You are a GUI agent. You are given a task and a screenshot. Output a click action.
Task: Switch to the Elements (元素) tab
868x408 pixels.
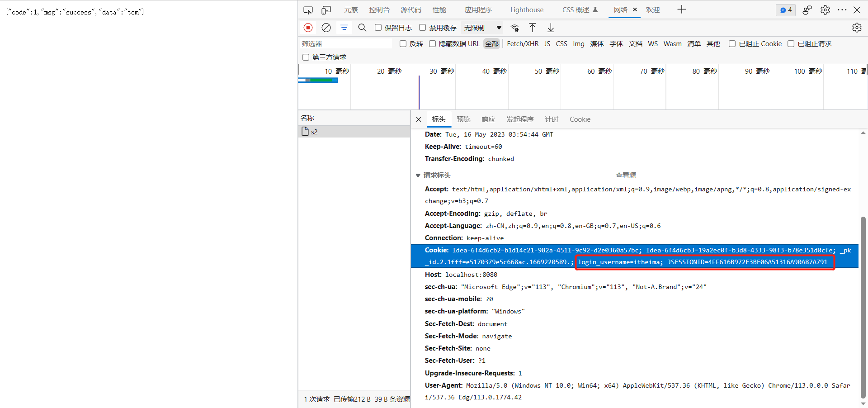click(351, 10)
